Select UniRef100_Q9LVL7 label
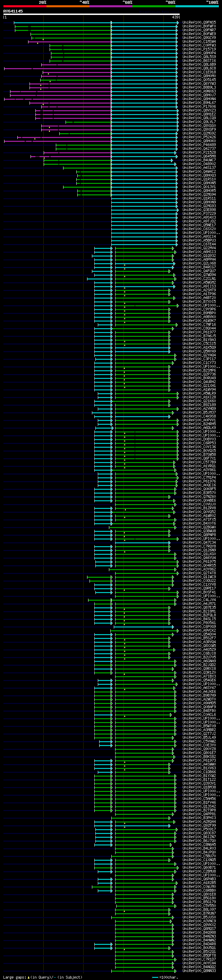The width and height of the screenshot is (222, 980). pyautogui.click(x=199, y=122)
